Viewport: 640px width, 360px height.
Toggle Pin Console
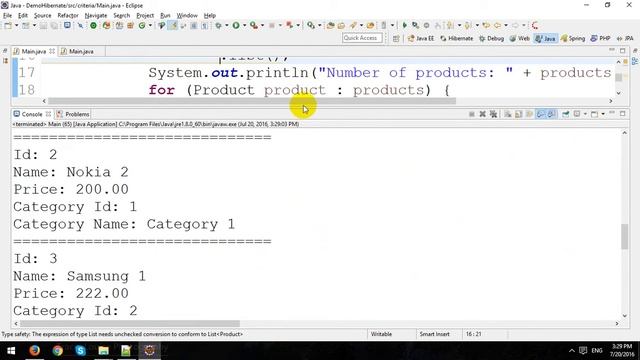pos(565,114)
